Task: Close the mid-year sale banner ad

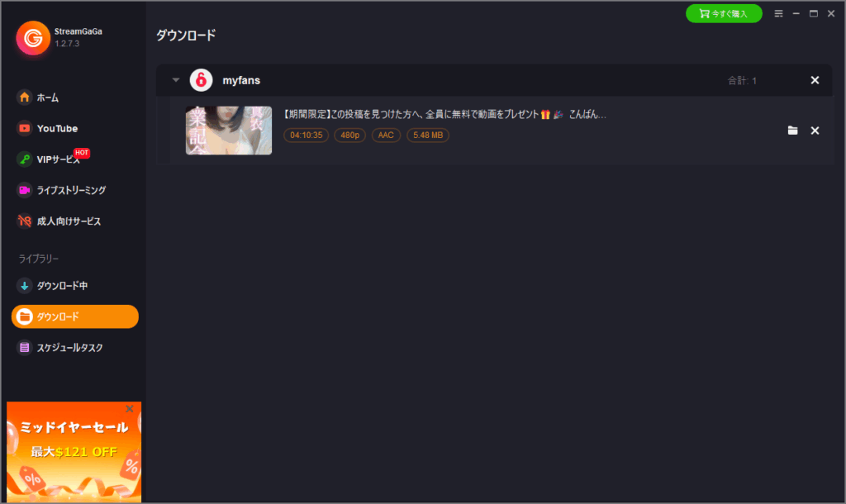Action: [x=130, y=409]
